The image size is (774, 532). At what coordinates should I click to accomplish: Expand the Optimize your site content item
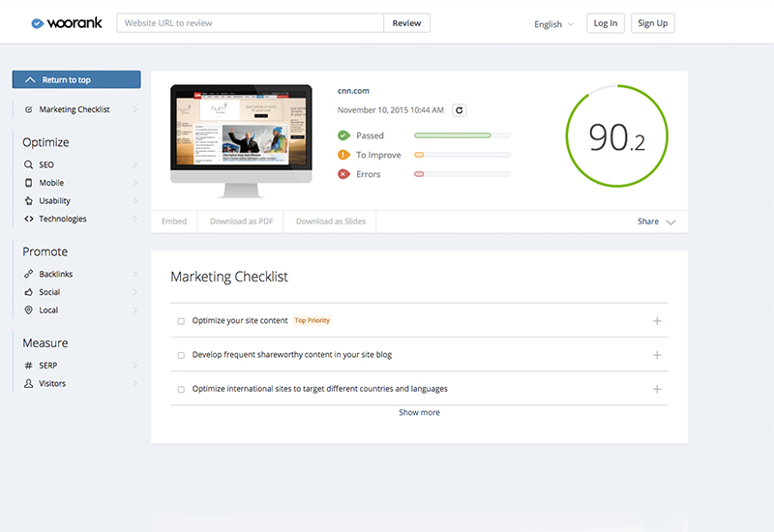coord(657,320)
